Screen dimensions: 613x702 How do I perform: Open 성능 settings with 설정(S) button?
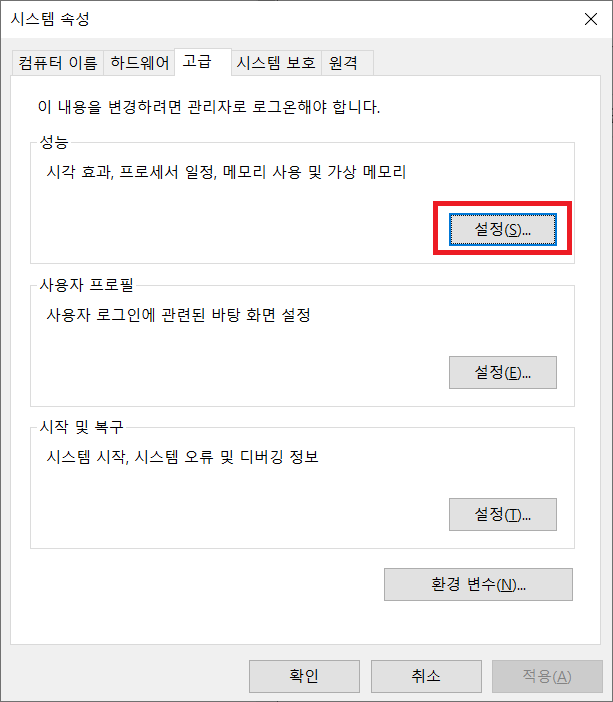pyautogui.click(x=502, y=230)
